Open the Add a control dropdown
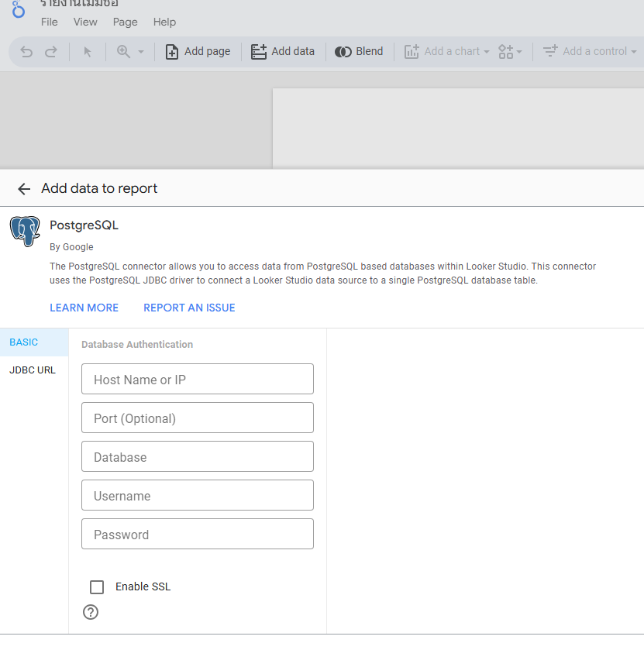The height and width of the screenshot is (650, 644). click(x=589, y=51)
